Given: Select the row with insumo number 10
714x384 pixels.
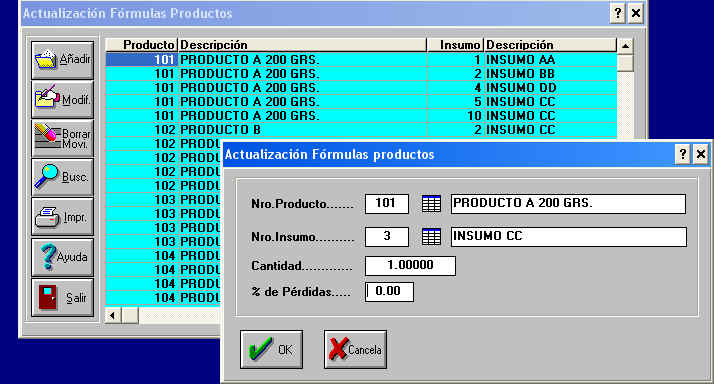Looking at the screenshot, I should (361, 116).
